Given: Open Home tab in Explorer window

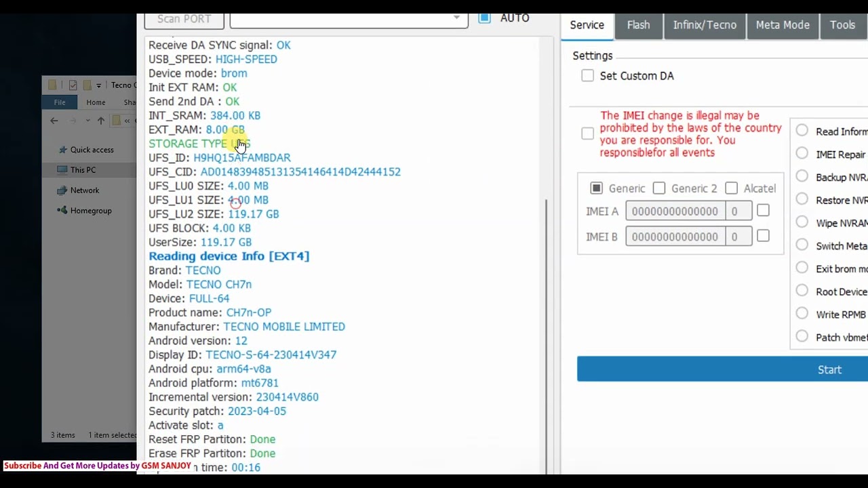Looking at the screenshot, I should (96, 102).
